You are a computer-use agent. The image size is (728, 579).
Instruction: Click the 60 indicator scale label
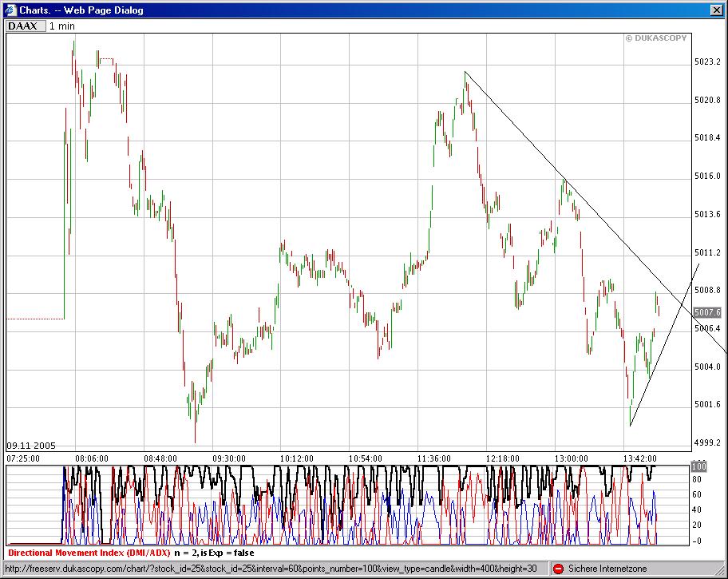click(697, 494)
